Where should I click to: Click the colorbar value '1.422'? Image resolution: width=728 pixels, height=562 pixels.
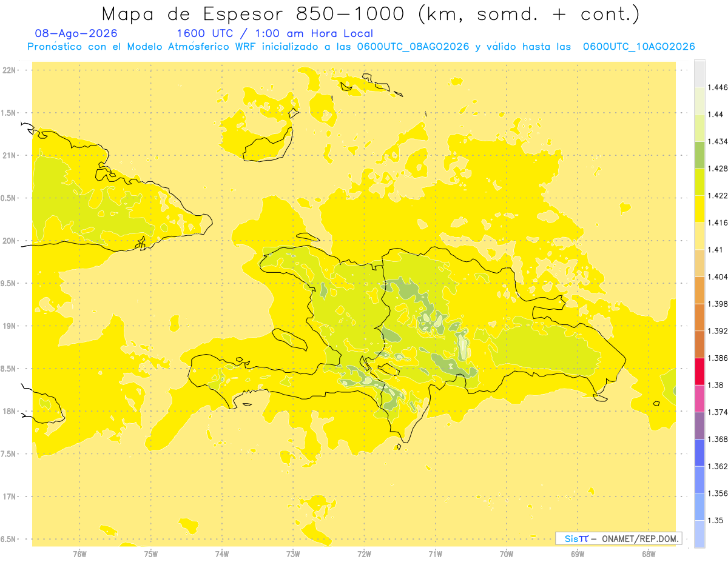coord(718,196)
